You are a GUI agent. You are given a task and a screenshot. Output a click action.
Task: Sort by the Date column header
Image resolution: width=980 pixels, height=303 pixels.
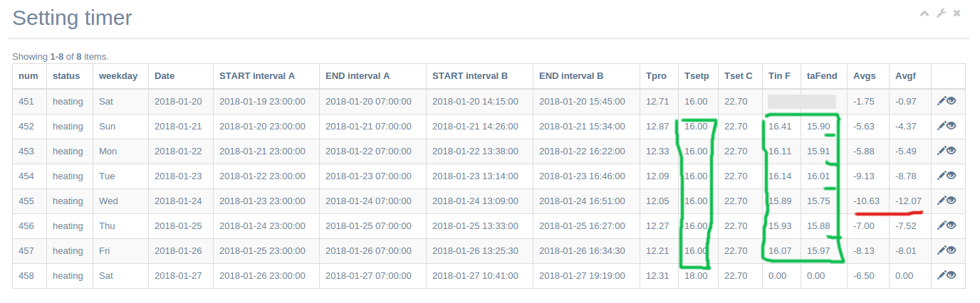pyautogui.click(x=165, y=76)
